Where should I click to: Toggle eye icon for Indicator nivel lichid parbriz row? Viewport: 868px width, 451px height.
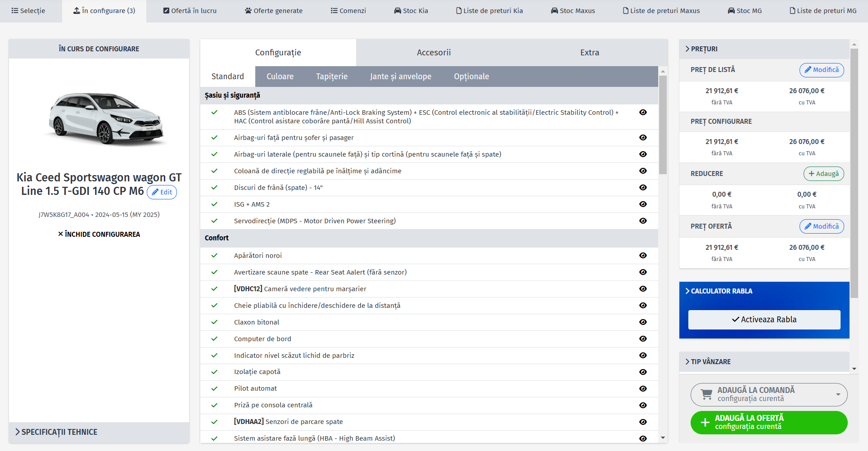coord(643,356)
